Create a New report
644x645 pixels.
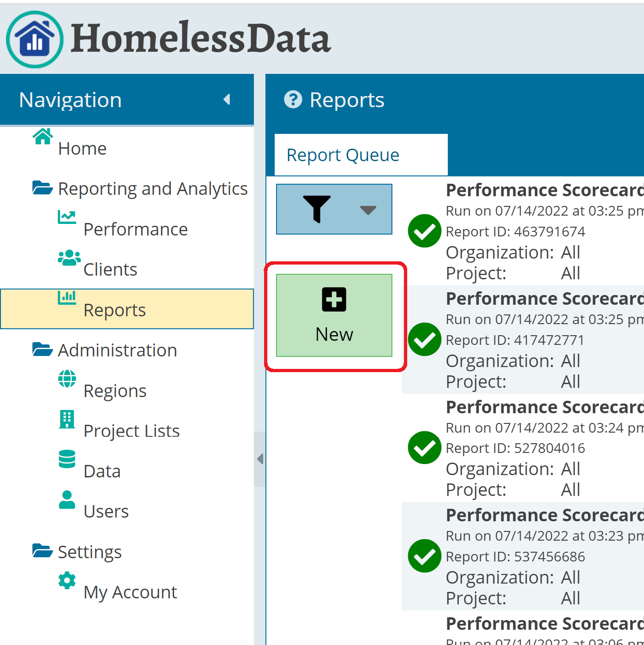pyautogui.click(x=334, y=315)
